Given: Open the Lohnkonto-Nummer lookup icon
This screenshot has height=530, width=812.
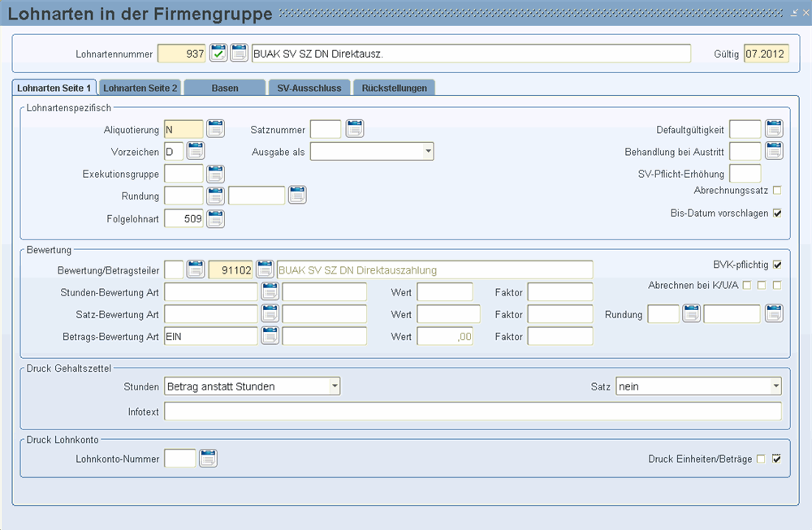Looking at the screenshot, I should (208, 458).
